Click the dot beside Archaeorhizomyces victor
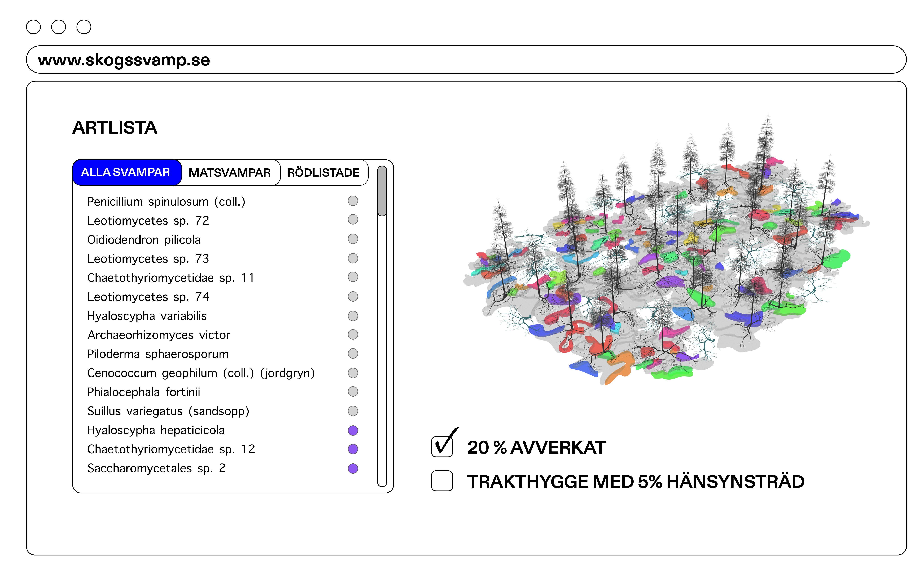924x577 pixels. pyautogui.click(x=353, y=334)
